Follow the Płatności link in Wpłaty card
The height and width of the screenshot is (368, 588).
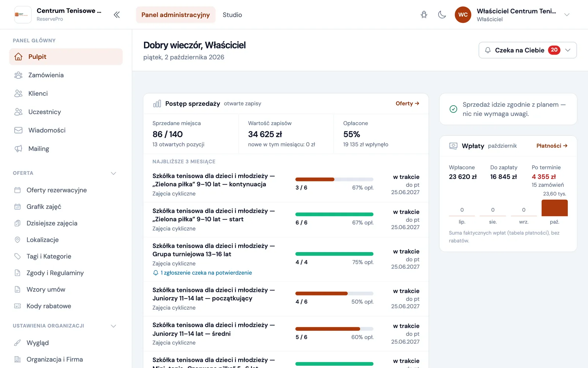(552, 146)
